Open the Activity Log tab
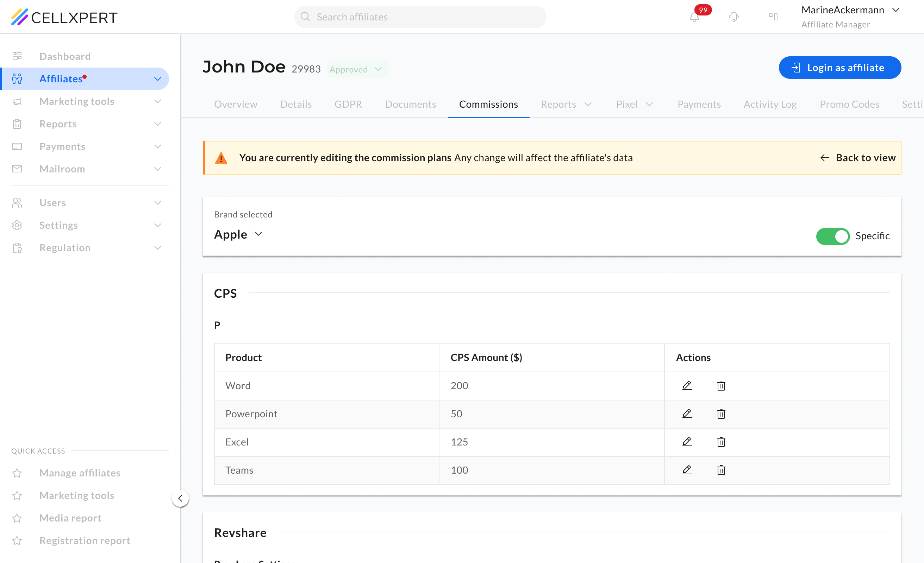Image resolution: width=924 pixels, height=563 pixels. [770, 104]
